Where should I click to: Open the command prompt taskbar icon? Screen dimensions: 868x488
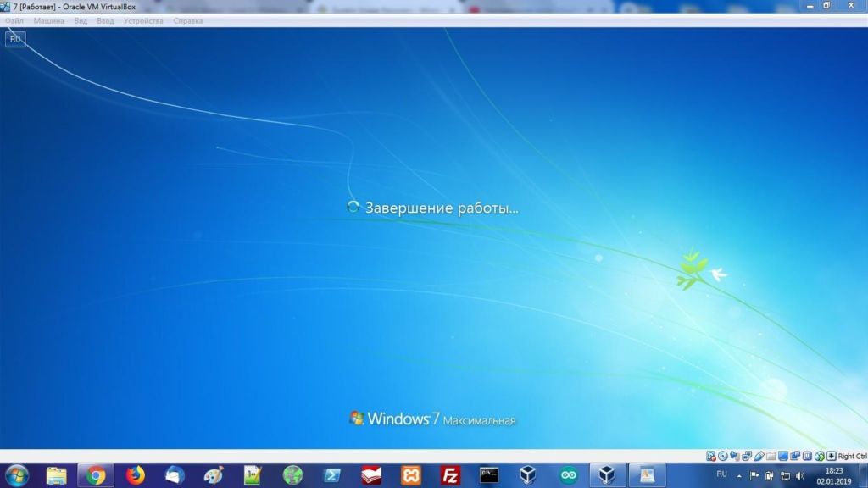pyautogui.click(x=489, y=476)
